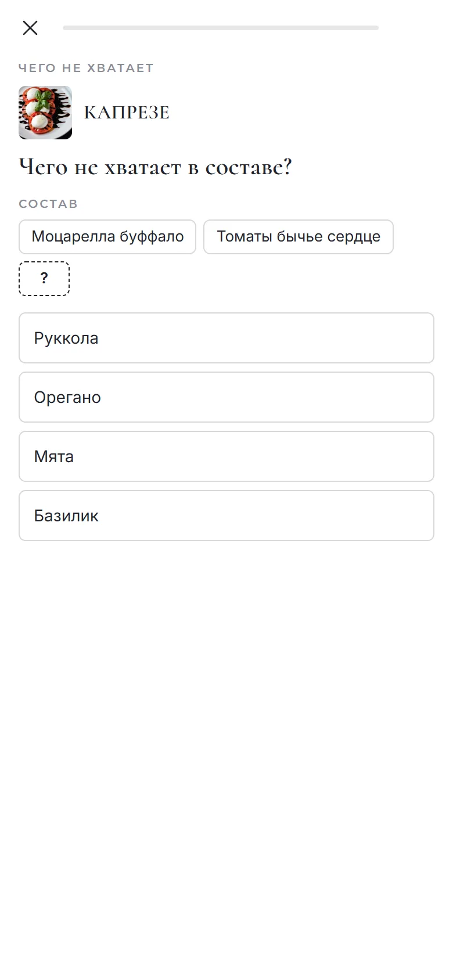The width and height of the screenshot is (453, 980).
Task: Click the Томаты бычье сердце ingredient chip
Action: (x=299, y=237)
